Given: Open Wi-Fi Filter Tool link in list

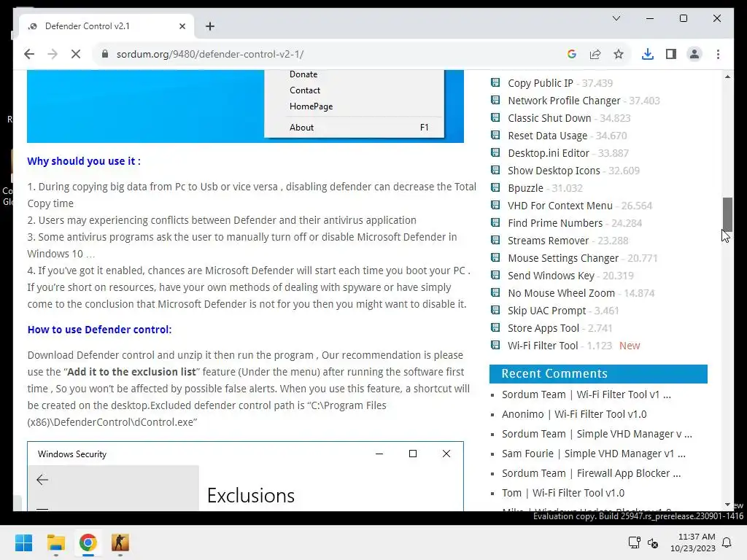Looking at the screenshot, I should [x=543, y=346].
